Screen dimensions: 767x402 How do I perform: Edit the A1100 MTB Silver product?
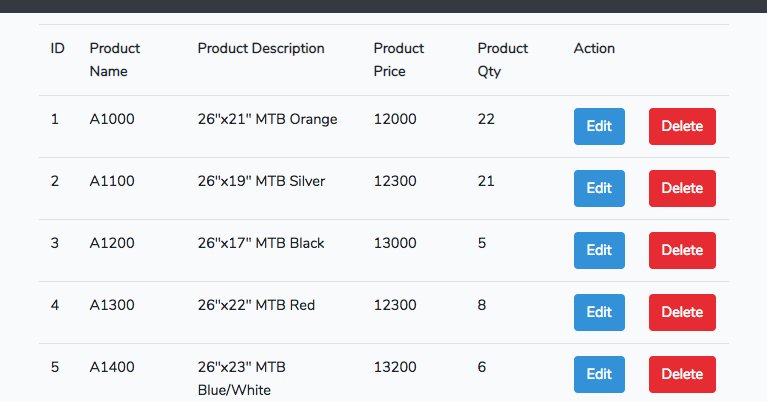point(599,189)
